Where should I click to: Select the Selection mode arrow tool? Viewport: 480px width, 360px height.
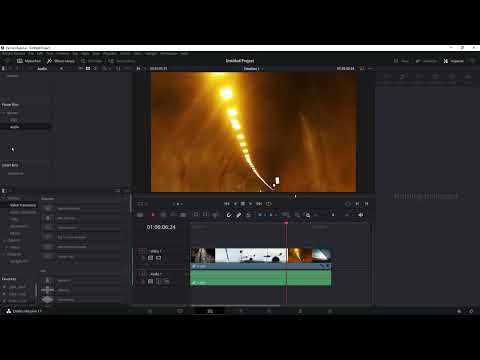(x=153, y=215)
